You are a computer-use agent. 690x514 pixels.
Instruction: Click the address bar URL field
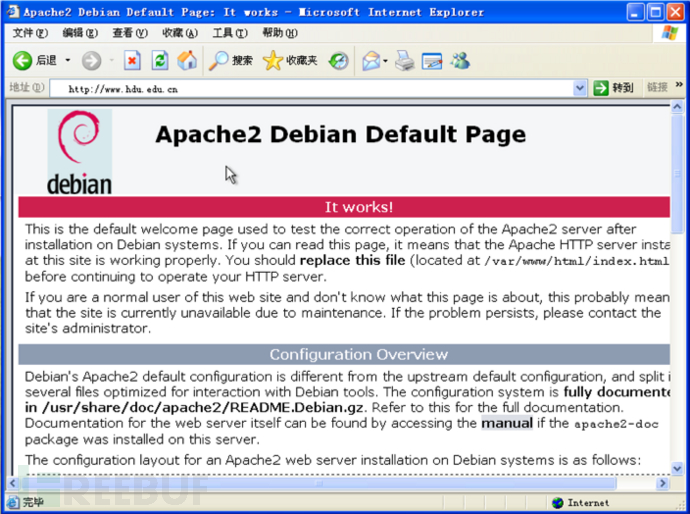coord(312,89)
